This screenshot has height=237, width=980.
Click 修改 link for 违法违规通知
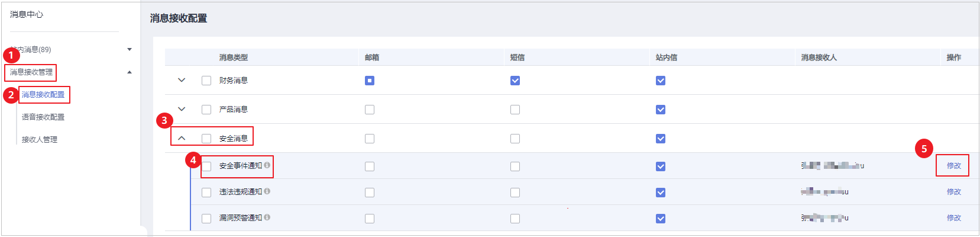coord(954,192)
